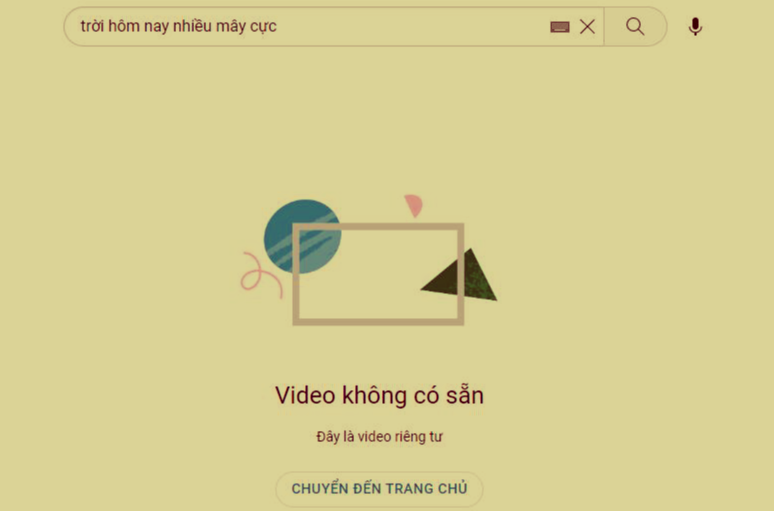Click the 'Video không có sẵn' heading
Image resolution: width=774 pixels, height=511 pixels.
tap(379, 395)
